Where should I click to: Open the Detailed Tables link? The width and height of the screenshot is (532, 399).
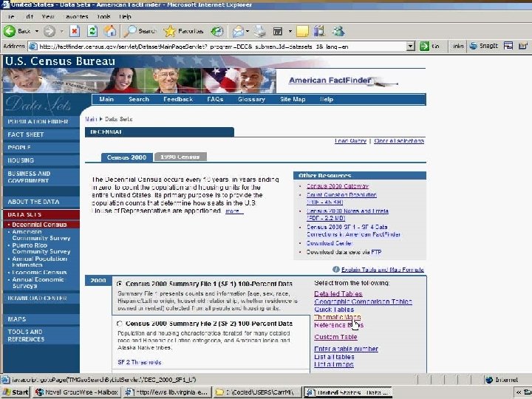[x=338, y=294]
